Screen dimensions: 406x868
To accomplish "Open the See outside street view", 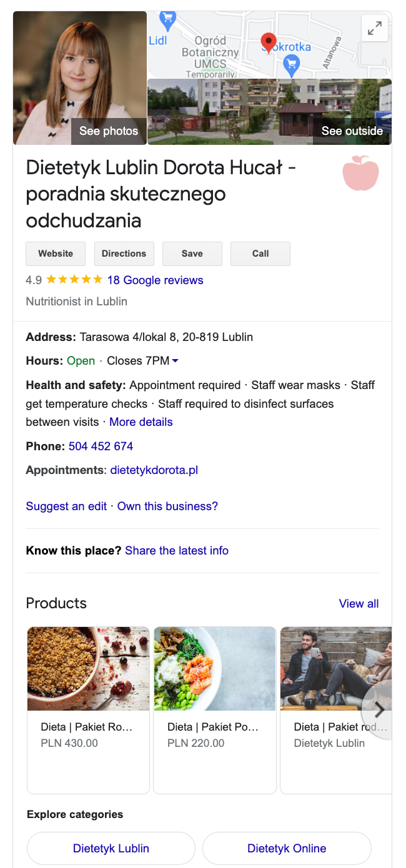I will coord(269,112).
